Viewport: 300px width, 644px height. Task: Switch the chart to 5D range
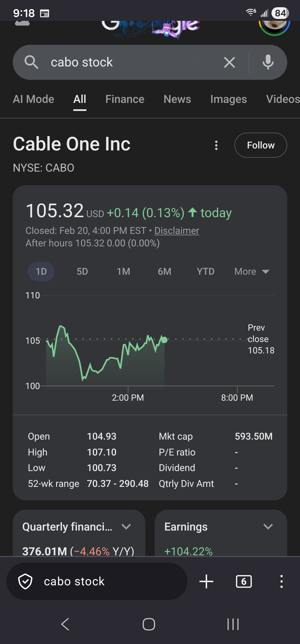point(82,271)
